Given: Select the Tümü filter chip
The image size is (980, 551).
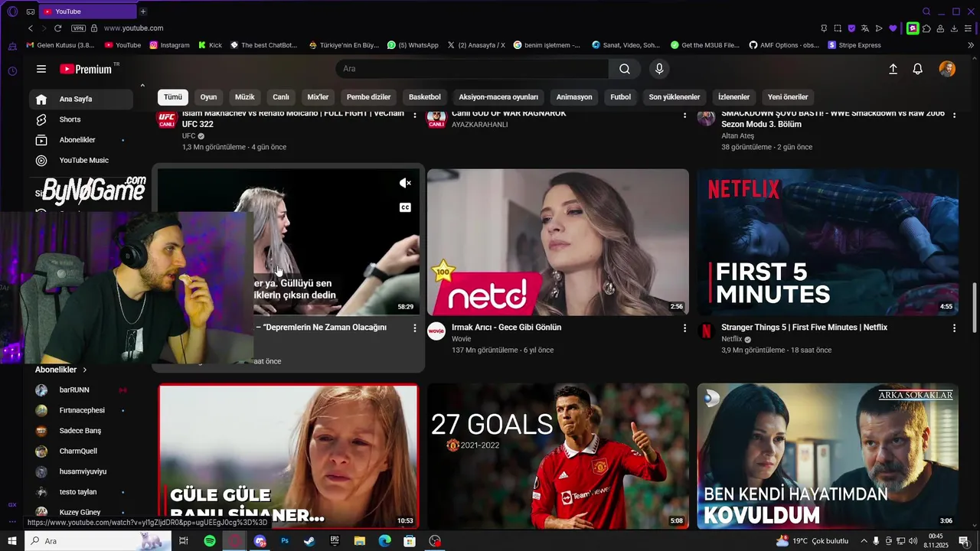Looking at the screenshot, I should coord(173,97).
